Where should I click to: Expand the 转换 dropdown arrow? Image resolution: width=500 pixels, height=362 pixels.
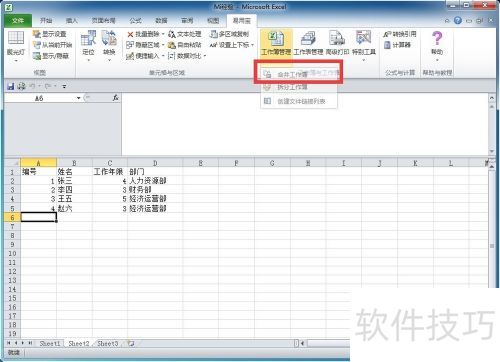[109, 60]
